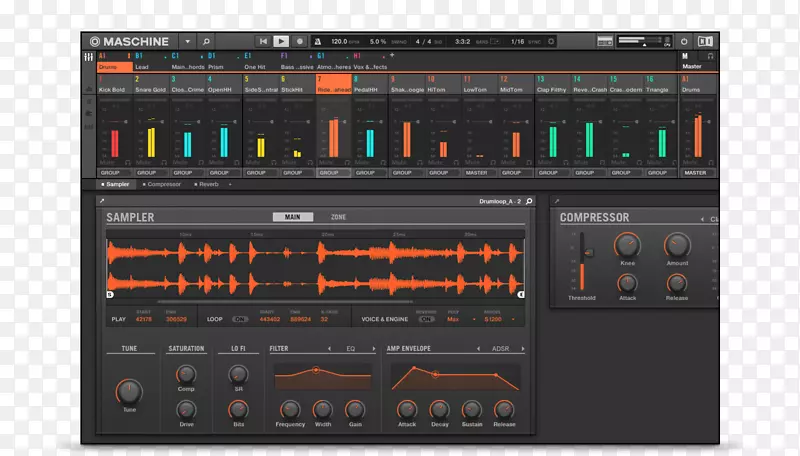Click the restart-to-beginning transport button
Image resolution: width=800 pixels, height=456 pixels.
[x=263, y=41]
